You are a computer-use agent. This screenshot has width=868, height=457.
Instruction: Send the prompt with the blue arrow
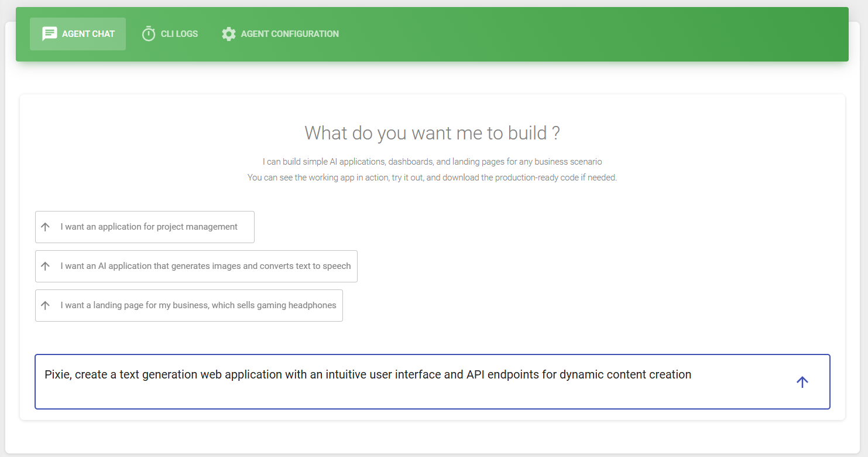[x=802, y=382]
